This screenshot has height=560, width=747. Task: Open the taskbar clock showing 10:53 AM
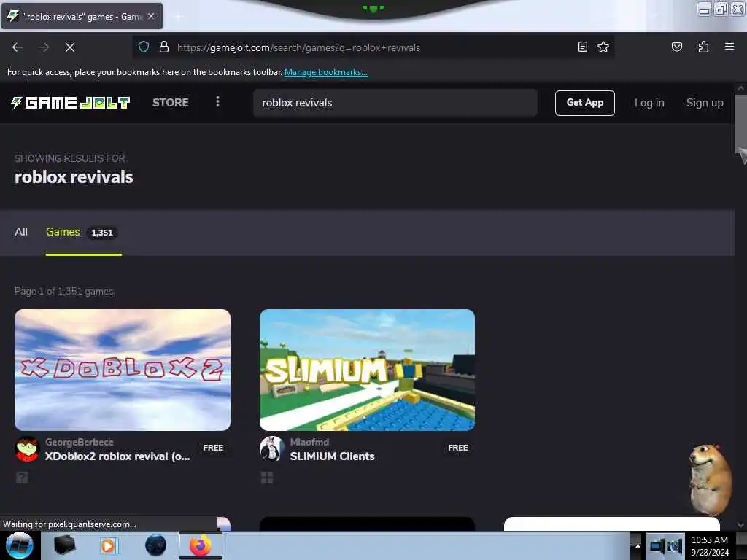tap(709, 546)
